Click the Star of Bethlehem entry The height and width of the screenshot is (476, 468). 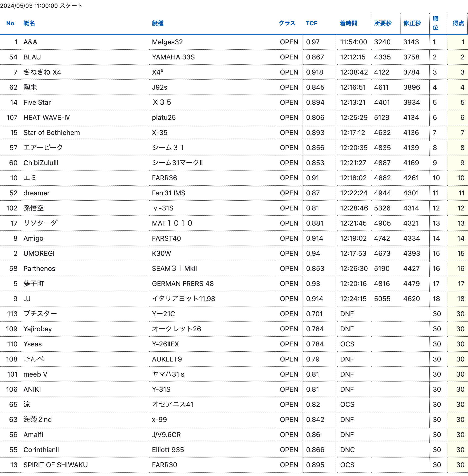point(51,133)
